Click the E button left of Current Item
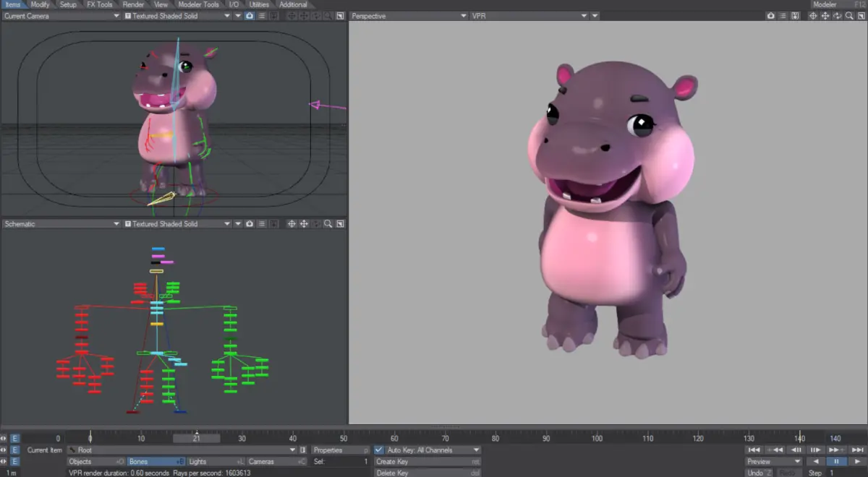Image resolution: width=868 pixels, height=477 pixels. coord(14,450)
